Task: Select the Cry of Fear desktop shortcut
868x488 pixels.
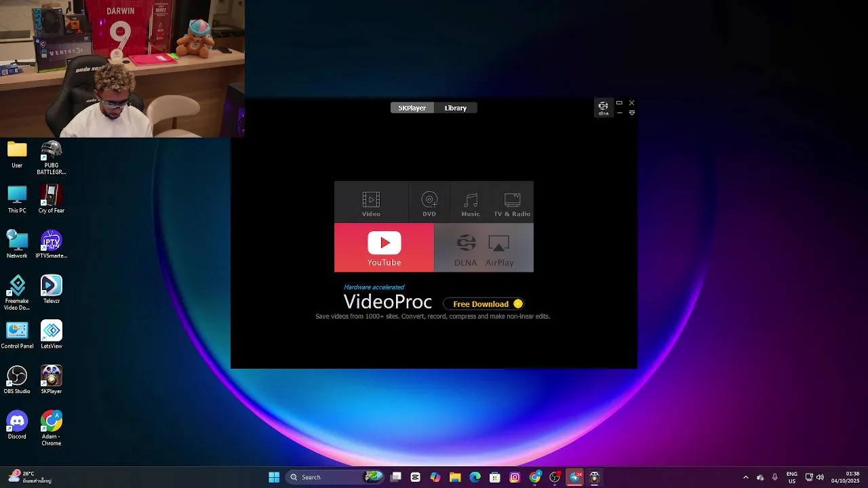Action: (x=52, y=200)
